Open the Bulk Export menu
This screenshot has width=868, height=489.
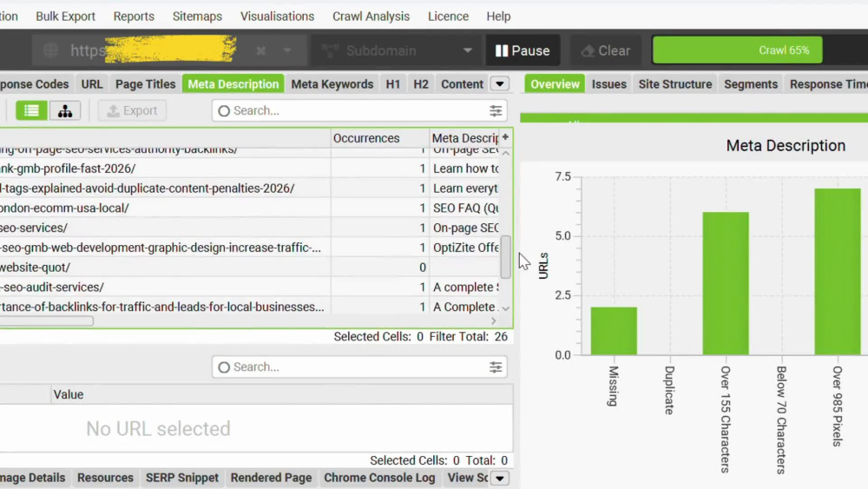65,17
